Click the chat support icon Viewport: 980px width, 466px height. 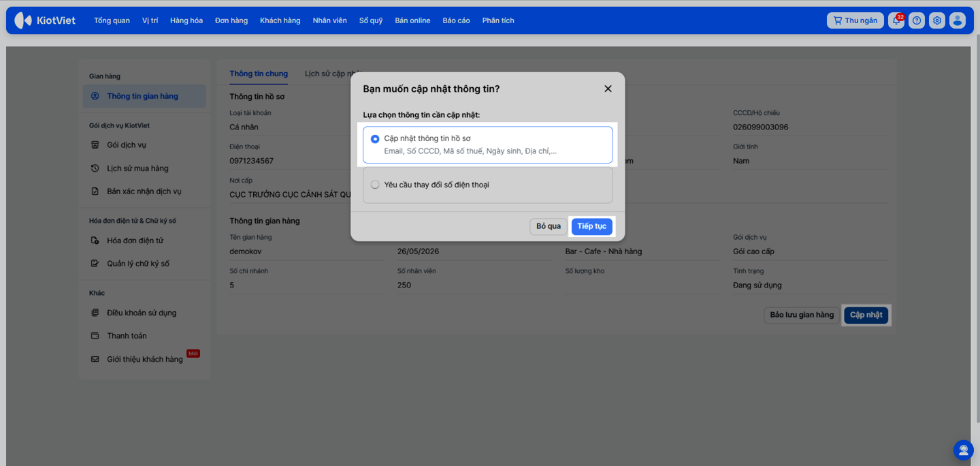964,450
